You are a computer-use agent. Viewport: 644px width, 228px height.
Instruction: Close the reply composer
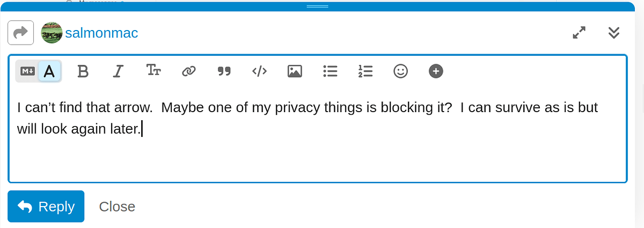(x=117, y=207)
